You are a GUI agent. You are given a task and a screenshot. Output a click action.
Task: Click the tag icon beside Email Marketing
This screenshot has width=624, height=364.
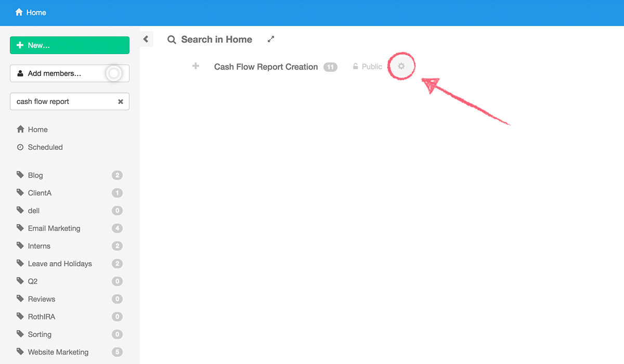[20, 228]
